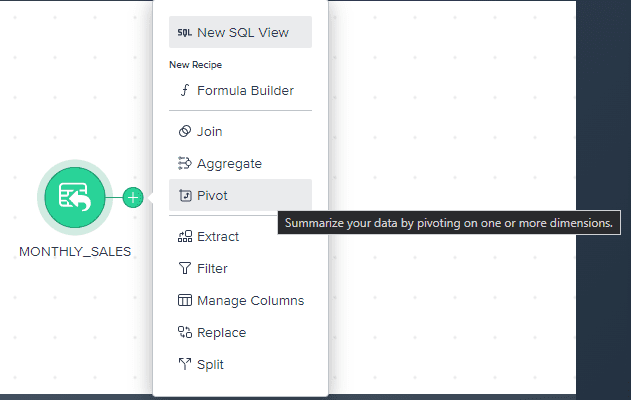The height and width of the screenshot is (400, 631).
Task: Click the Join recipe icon
Action: [185, 131]
